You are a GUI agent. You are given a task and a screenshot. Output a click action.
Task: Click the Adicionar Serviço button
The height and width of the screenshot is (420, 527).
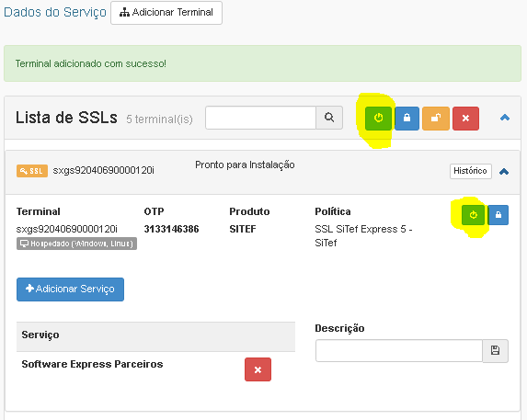pyautogui.click(x=70, y=289)
